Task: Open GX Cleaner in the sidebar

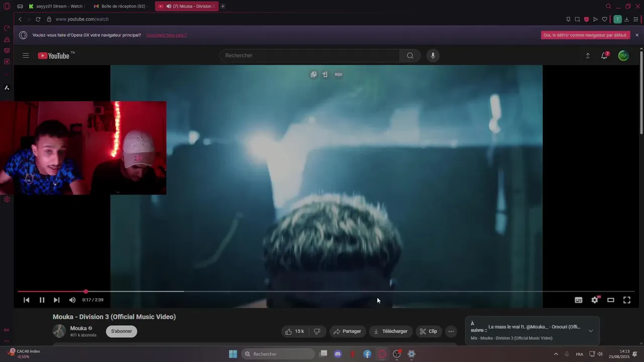Action: point(7,40)
